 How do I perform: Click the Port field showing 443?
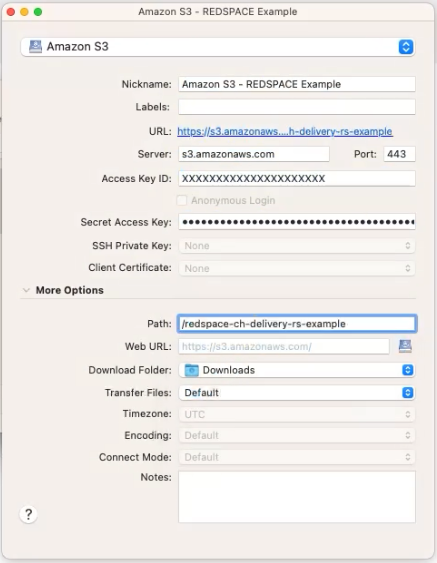coord(399,154)
